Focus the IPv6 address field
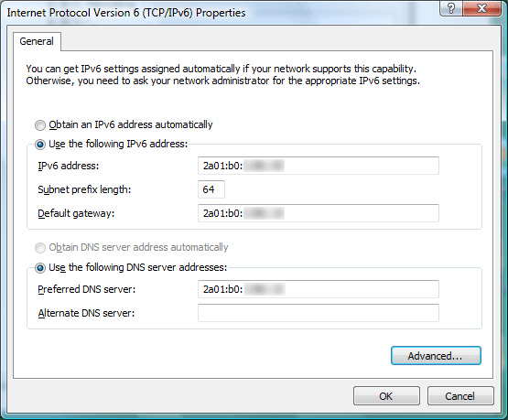Image resolution: width=508 pixels, height=420 pixels. 319,166
